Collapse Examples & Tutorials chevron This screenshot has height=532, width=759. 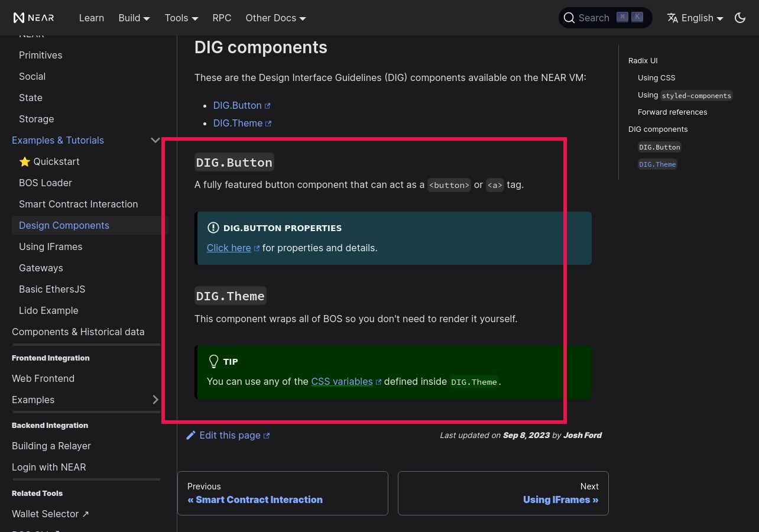tap(155, 140)
